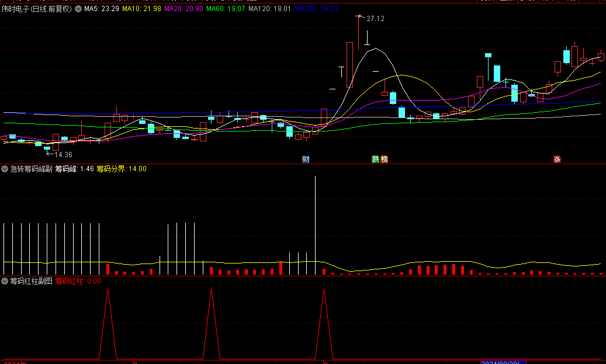Click the 跌 event marker icon
606x364 pixels.
coord(376,159)
